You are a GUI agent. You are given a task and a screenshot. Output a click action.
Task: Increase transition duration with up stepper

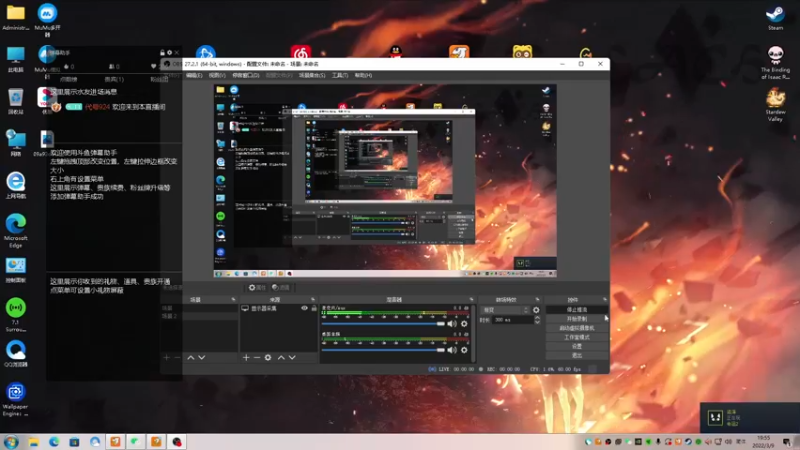pos(537,317)
